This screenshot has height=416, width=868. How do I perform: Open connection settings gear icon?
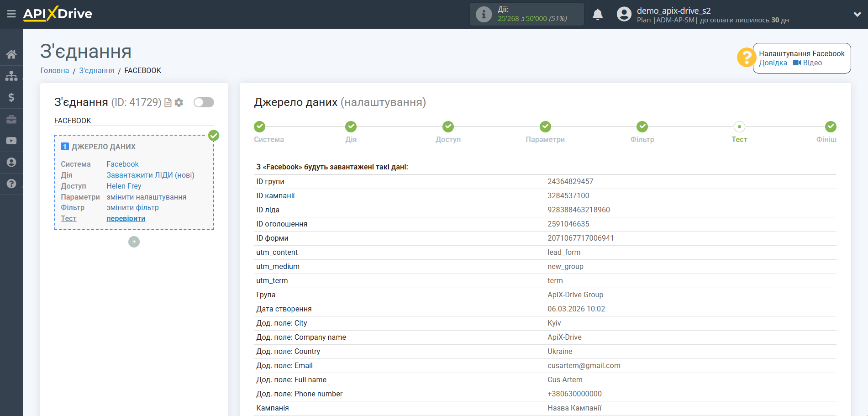(179, 103)
